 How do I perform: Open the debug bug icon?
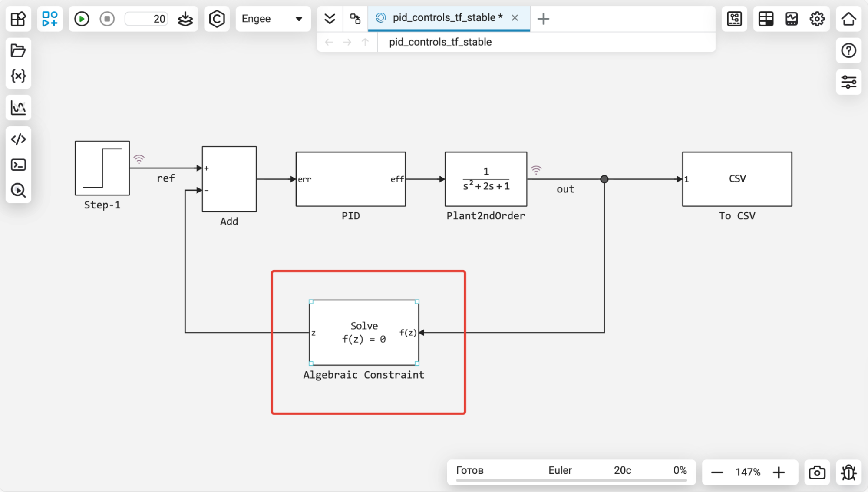click(848, 472)
